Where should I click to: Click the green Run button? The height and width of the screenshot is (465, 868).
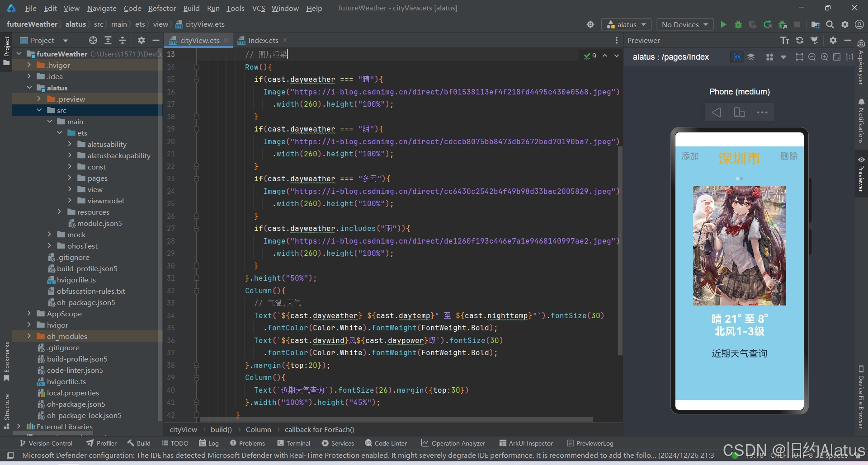tap(723, 24)
